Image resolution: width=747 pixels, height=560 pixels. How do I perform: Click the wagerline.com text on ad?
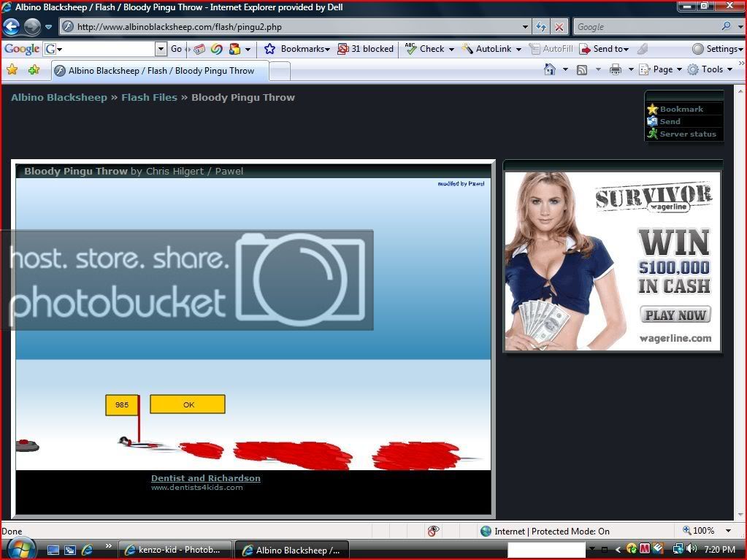point(675,338)
